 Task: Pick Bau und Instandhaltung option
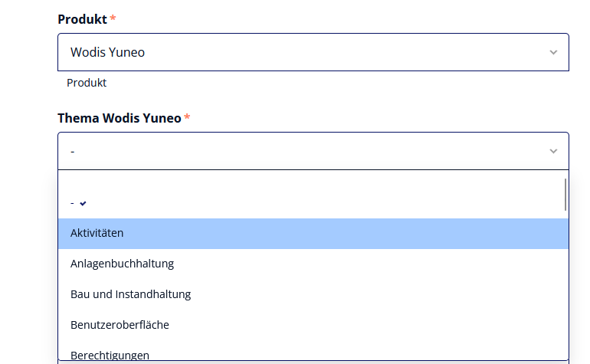(313, 294)
